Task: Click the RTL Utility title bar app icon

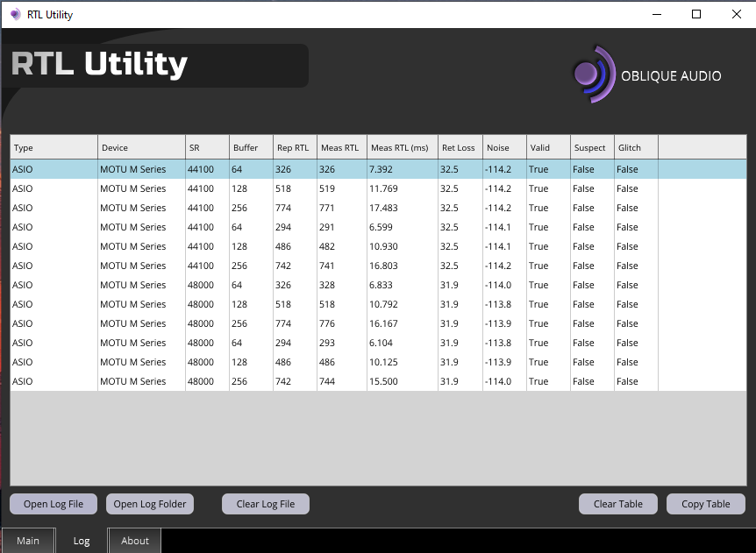Action: pyautogui.click(x=16, y=14)
